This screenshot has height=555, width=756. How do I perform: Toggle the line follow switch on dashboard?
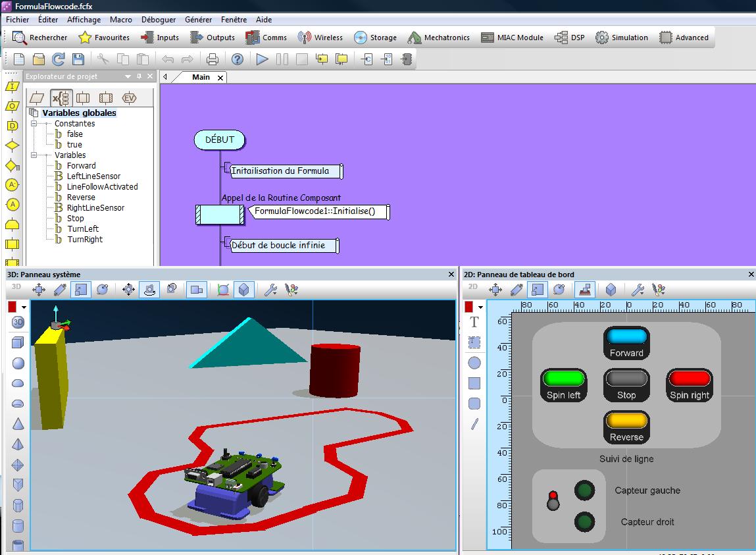click(553, 501)
